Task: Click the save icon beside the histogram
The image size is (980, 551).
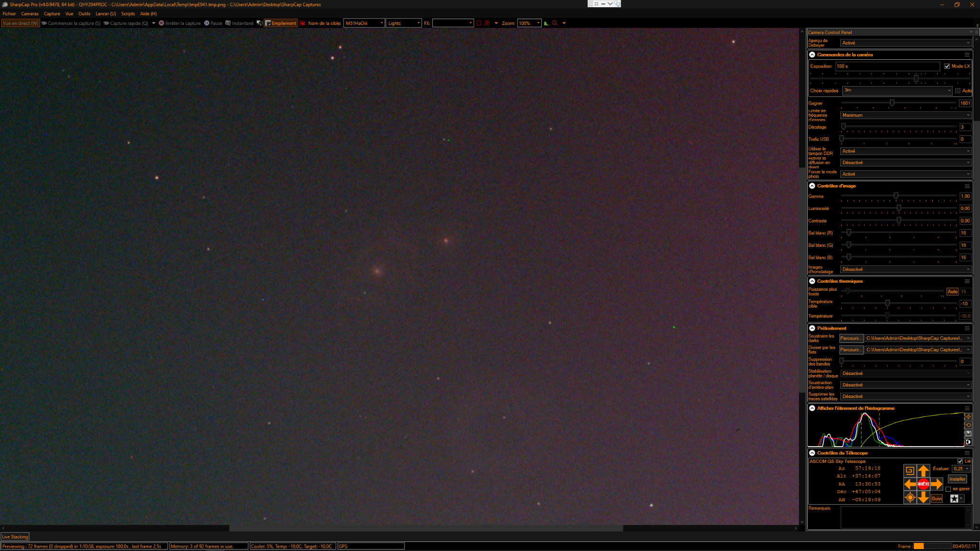Action: click(969, 433)
